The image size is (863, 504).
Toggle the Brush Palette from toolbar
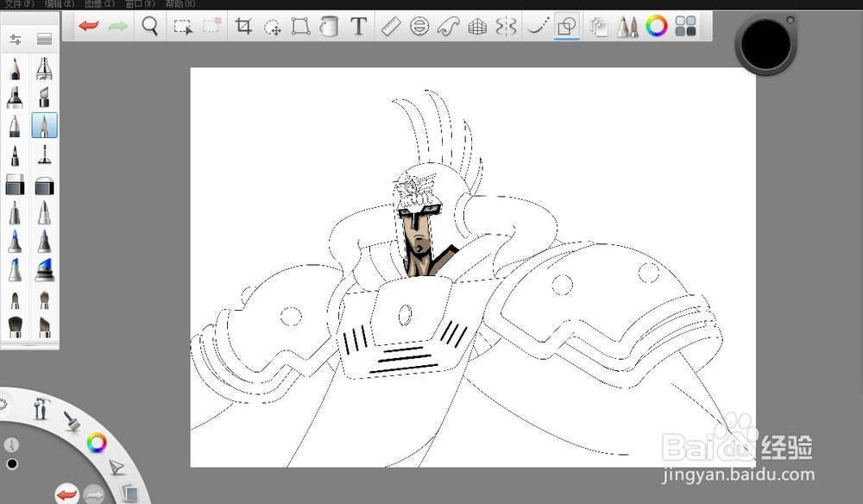627,27
